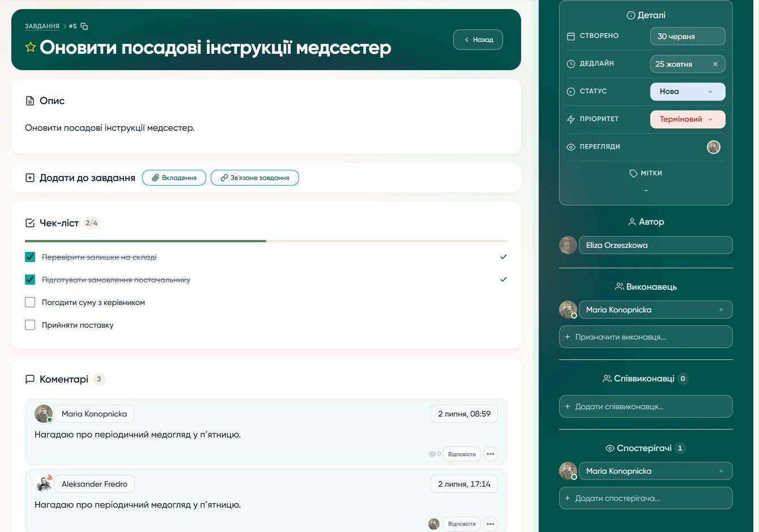Image resolution: width=759 pixels, height=532 pixels.
Task: Open the created date field 30 червня
Action: (688, 36)
